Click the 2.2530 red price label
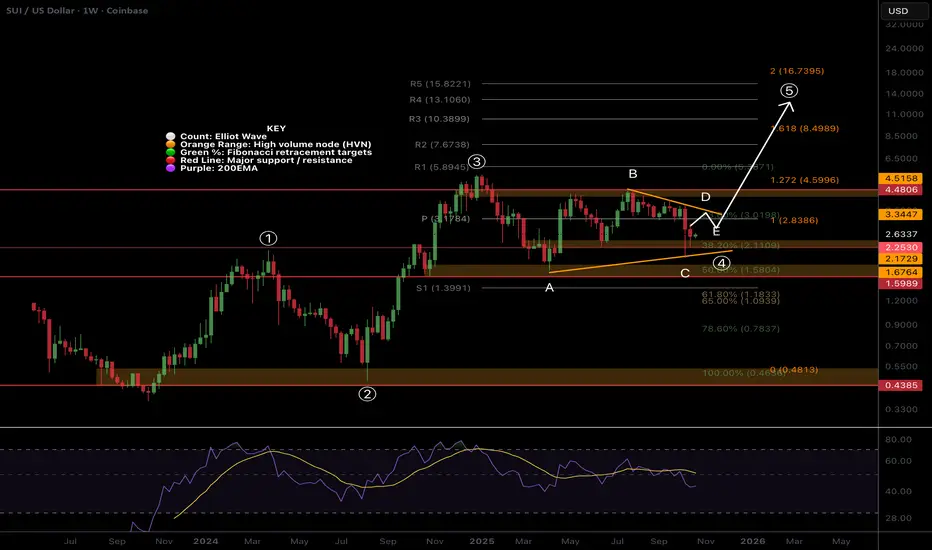This screenshot has height=550, width=932. tap(900, 247)
